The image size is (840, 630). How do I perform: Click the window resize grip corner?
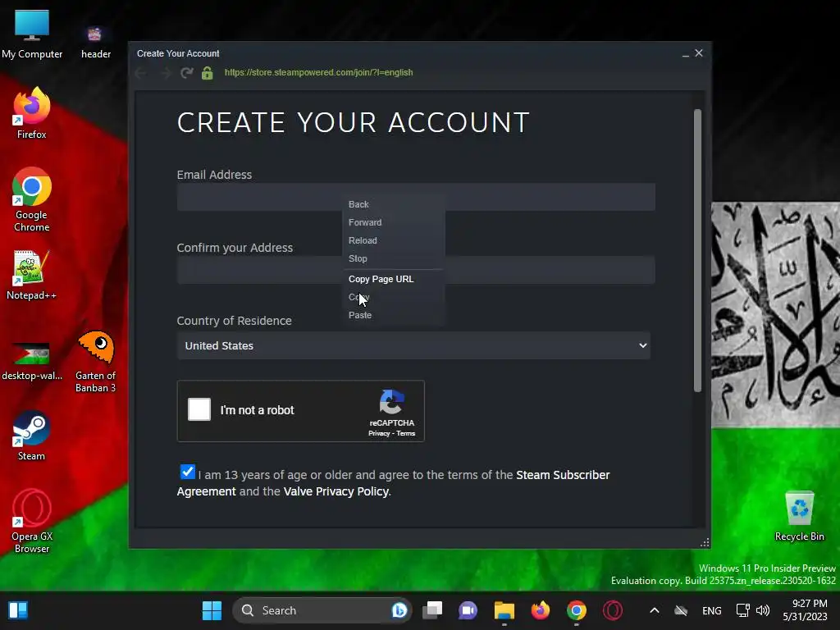pyautogui.click(x=705, y=543)
